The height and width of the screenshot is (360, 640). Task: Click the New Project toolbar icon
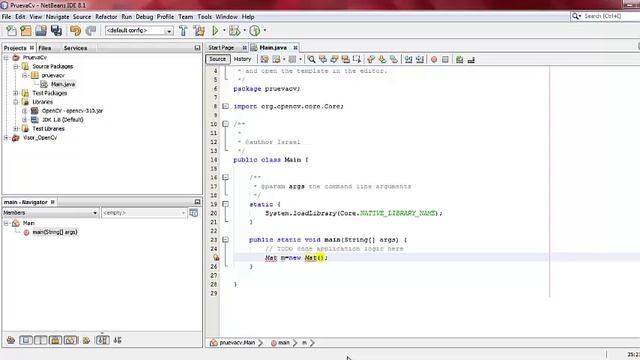click(x=26, y=31)
